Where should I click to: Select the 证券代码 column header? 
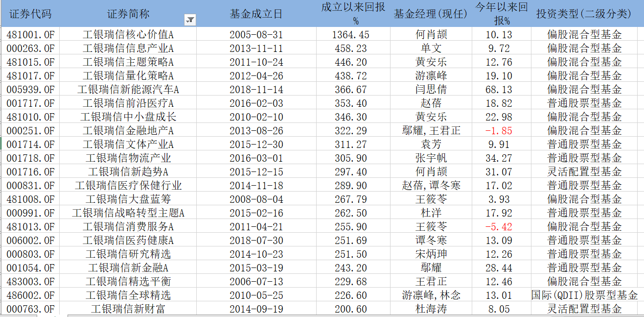pos(30,14)
